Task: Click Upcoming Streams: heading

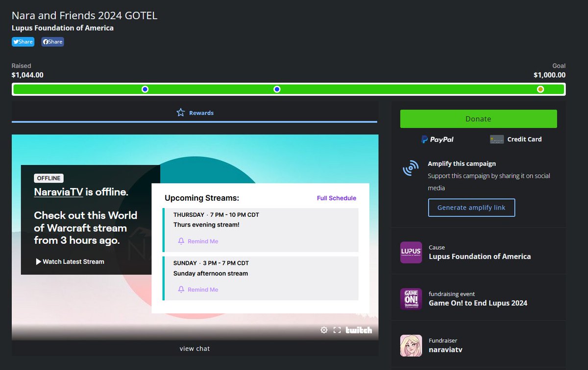Action: pos(202,198)
